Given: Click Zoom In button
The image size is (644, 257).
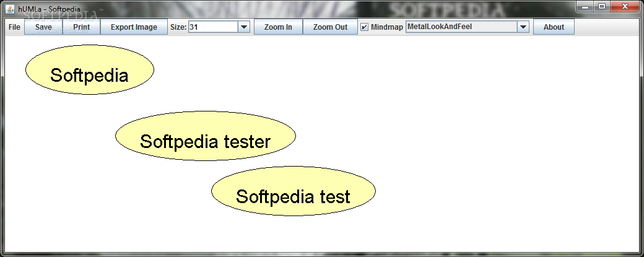Looking at the screenshot, I should click(x=278, y=27).
